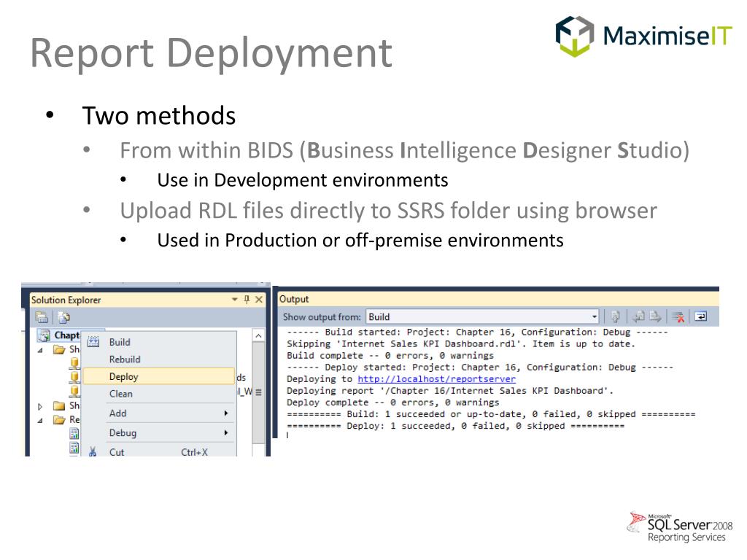Screen dimensions: 747x560
Task: Click the scissors Cut icon
Action: point(93,452)
